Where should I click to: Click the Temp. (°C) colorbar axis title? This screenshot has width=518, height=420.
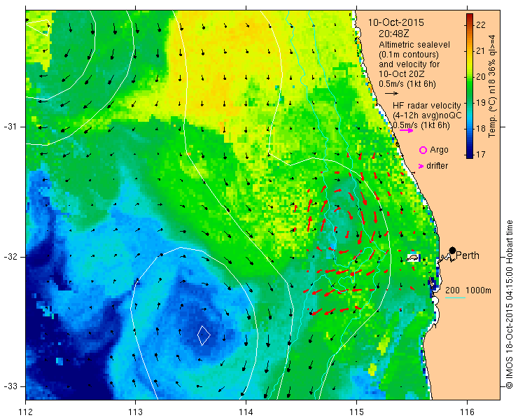492,86
